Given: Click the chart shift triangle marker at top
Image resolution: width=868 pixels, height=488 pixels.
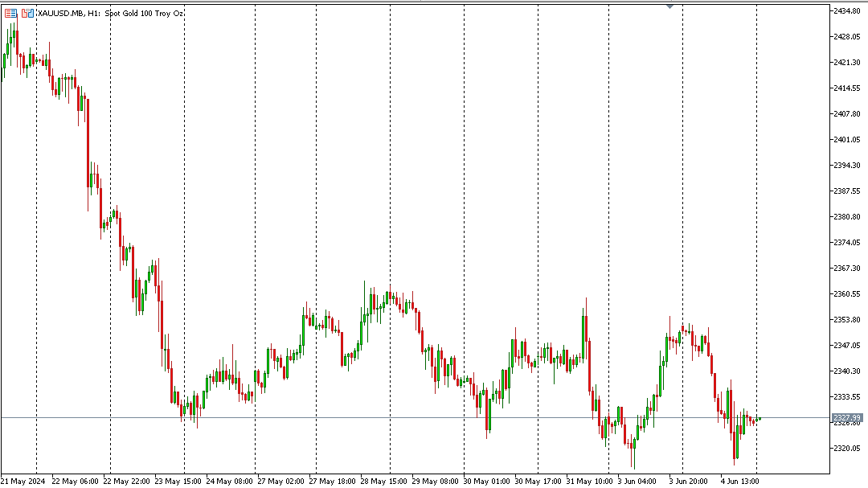Looking at the screenshot, I should [669, 6].
